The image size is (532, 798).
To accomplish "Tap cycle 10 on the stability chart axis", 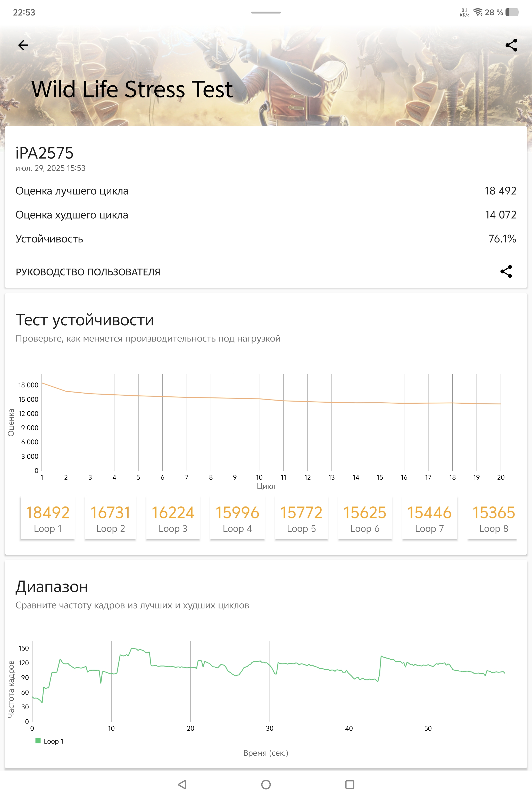I will click(259, 477).
